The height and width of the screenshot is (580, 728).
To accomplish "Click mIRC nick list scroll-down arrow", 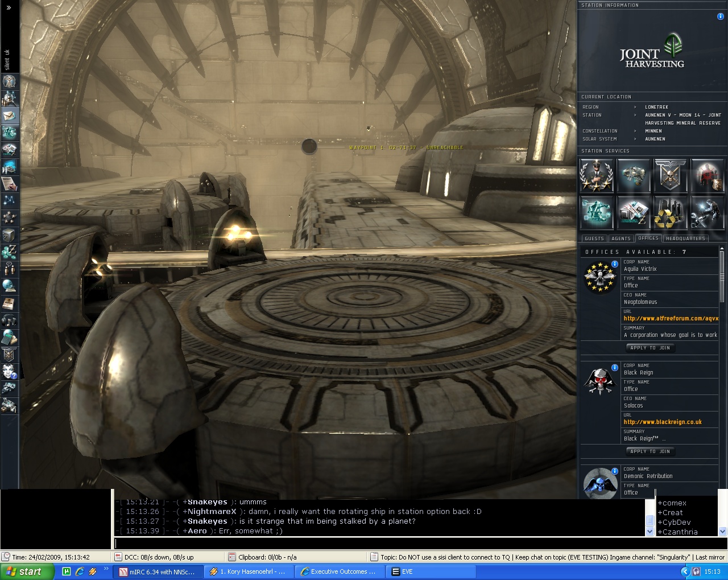I will 723,532.
